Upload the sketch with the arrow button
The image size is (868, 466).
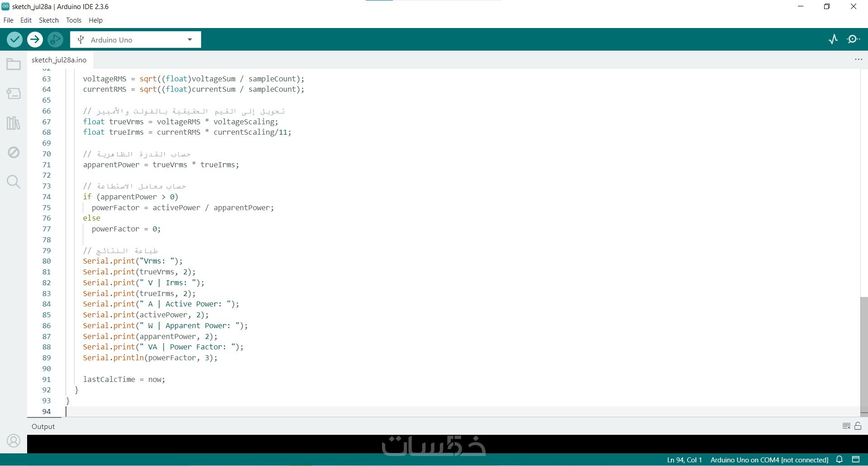35,40
